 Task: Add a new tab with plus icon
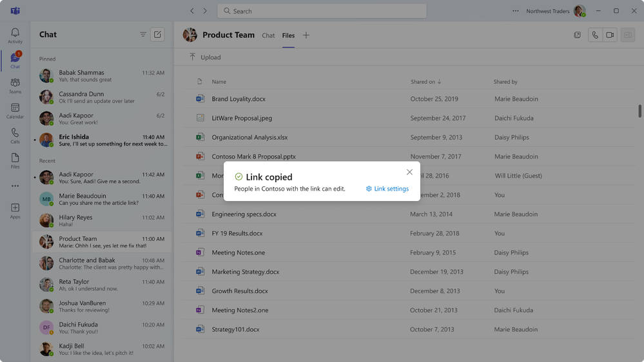tap(306, 35)
